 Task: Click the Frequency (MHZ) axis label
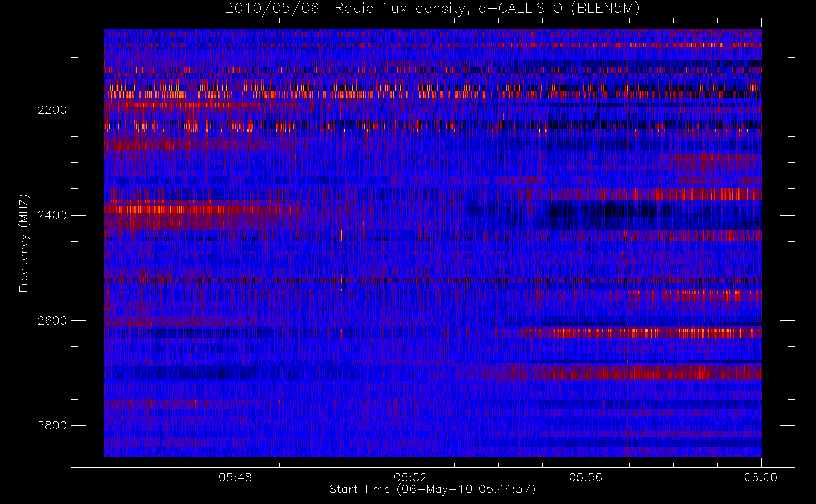click(24, 243)
